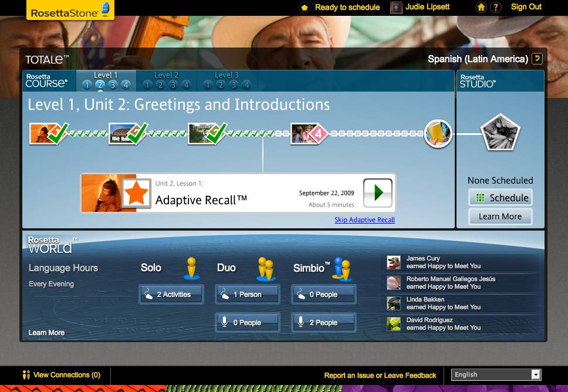
Task: Click the Solo single-person figure icon
Action: [192, 268]
